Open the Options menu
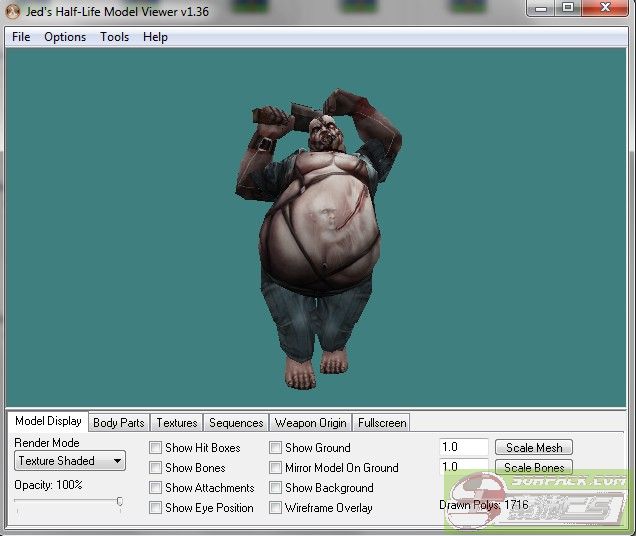 [x=65, y=37]
